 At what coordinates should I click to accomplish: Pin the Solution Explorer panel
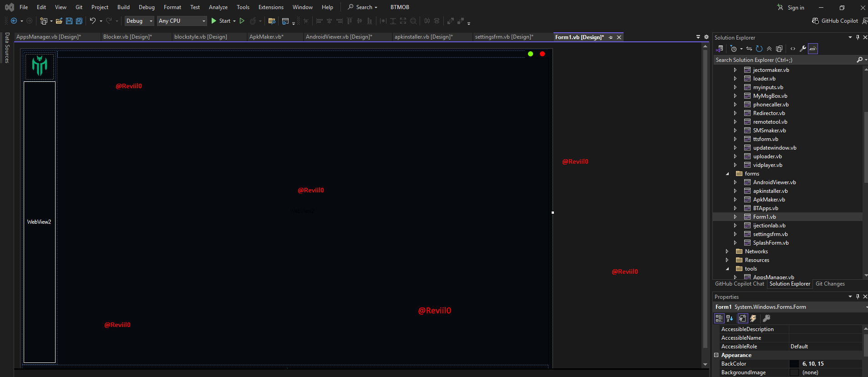(858, 37)
